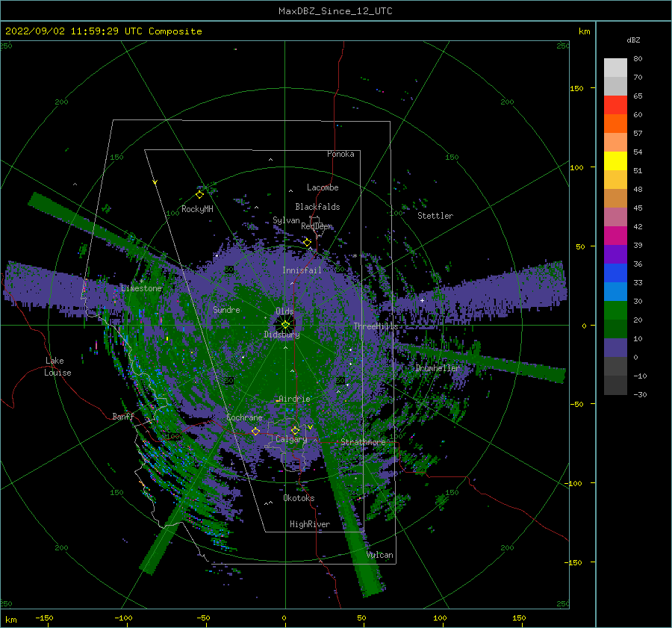Click the legend value 65

pyautogui.click(x=638, y=96)
